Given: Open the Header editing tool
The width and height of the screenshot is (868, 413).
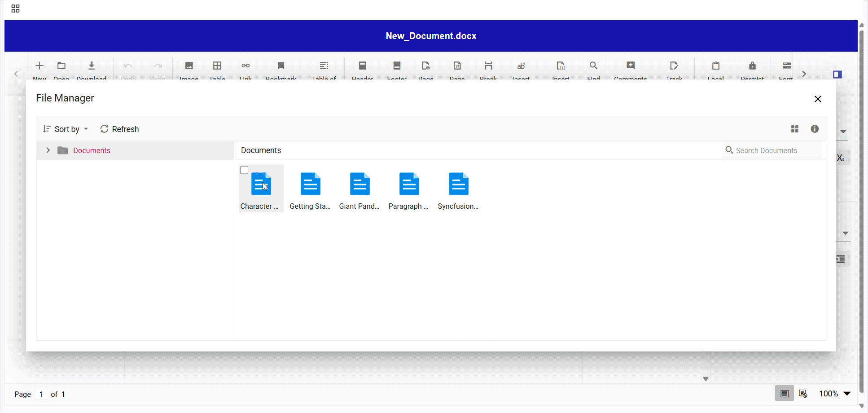Looking at the screenshot, I should tap(362, 70).
